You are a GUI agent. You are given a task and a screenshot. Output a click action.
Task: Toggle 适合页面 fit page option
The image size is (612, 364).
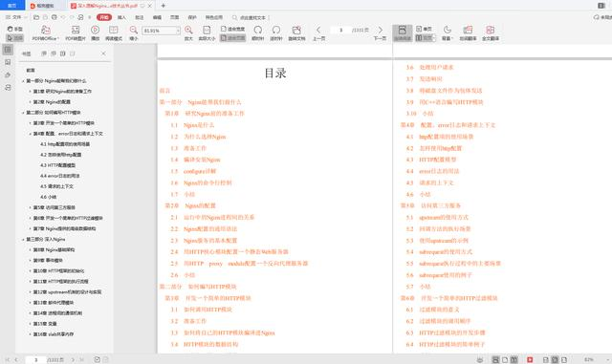click(233, 38)
